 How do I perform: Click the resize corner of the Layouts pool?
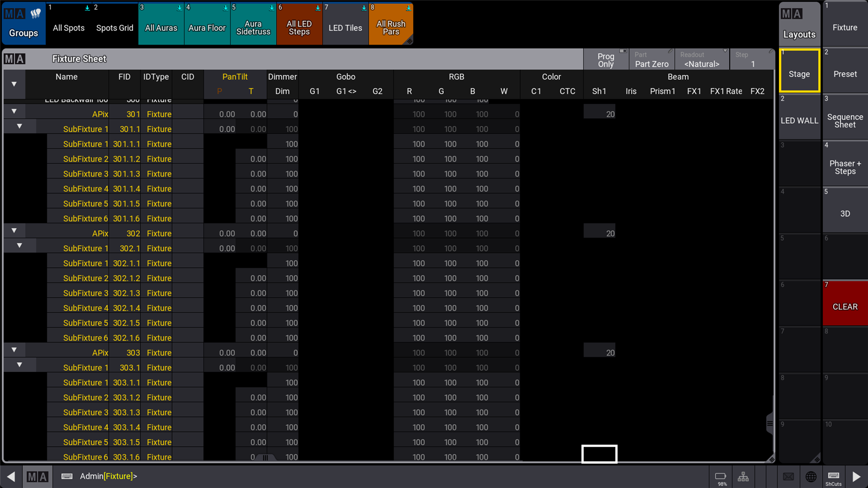[816, 459]
